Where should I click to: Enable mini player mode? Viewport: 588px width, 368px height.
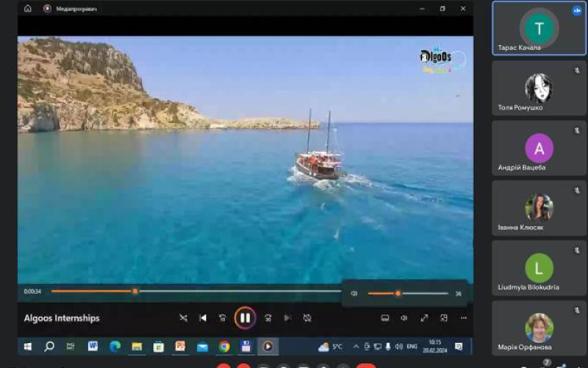[x=444, y=318]
